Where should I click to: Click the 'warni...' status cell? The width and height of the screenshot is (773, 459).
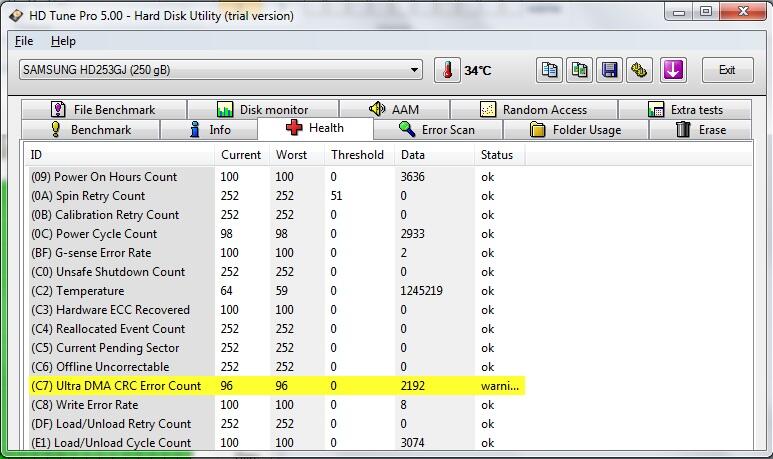[x=500, y=386]
